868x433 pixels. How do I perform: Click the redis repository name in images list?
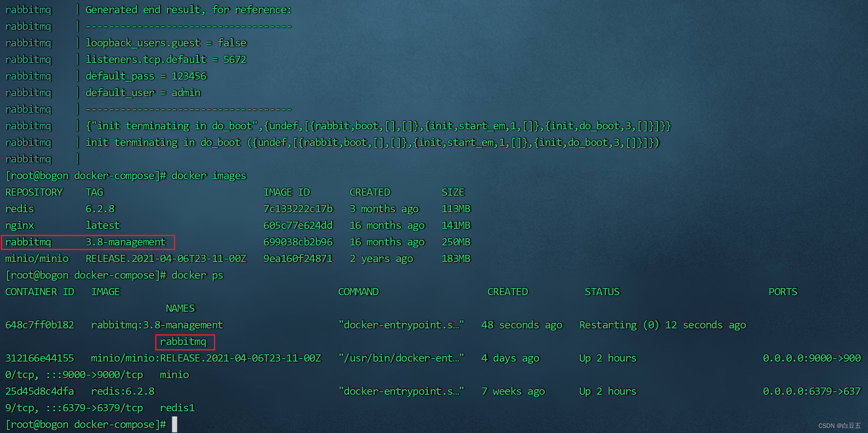pos(20,209)
